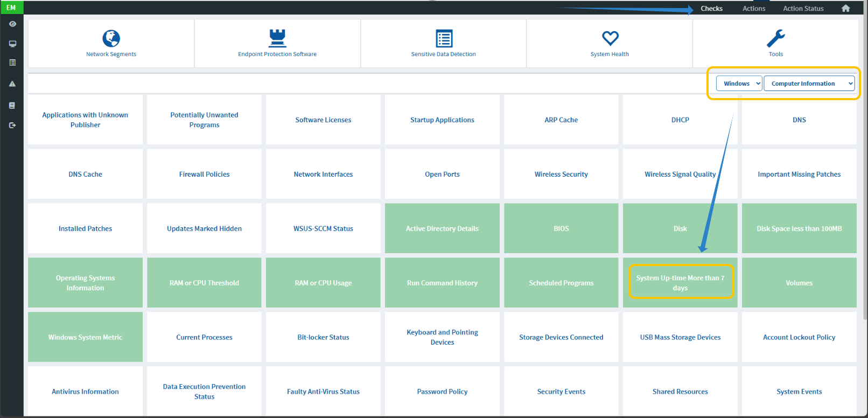Viewport: 868px width, 418px height.
Task: Select the Network Segments label
Action: 111,54
